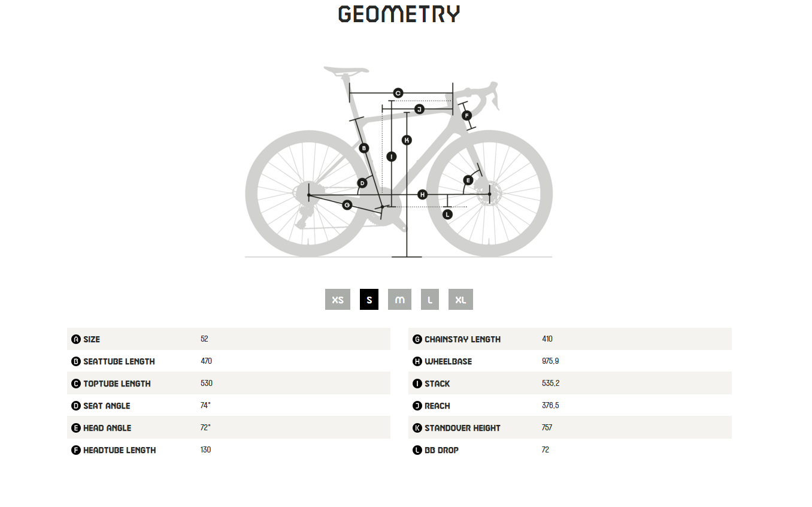Click the C toptube marker on diagram
The width and height of the screenshot is (812, 507).
(398, 93)
